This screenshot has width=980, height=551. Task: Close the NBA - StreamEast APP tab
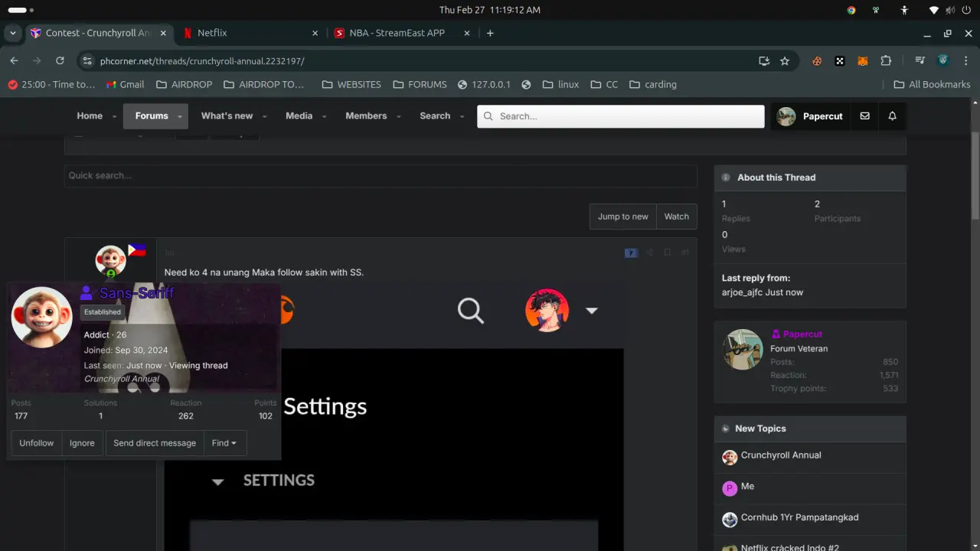468,33
